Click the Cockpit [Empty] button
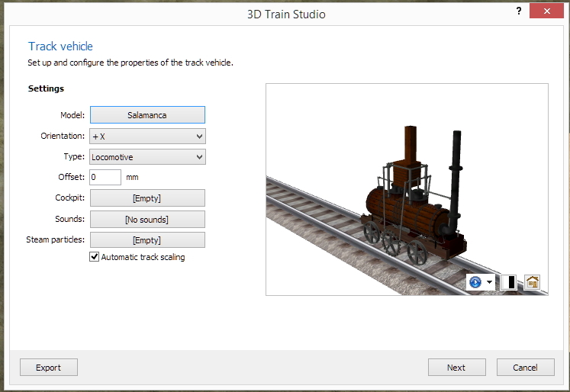This screenshot has width=570, height=392. tap(147, 198)
